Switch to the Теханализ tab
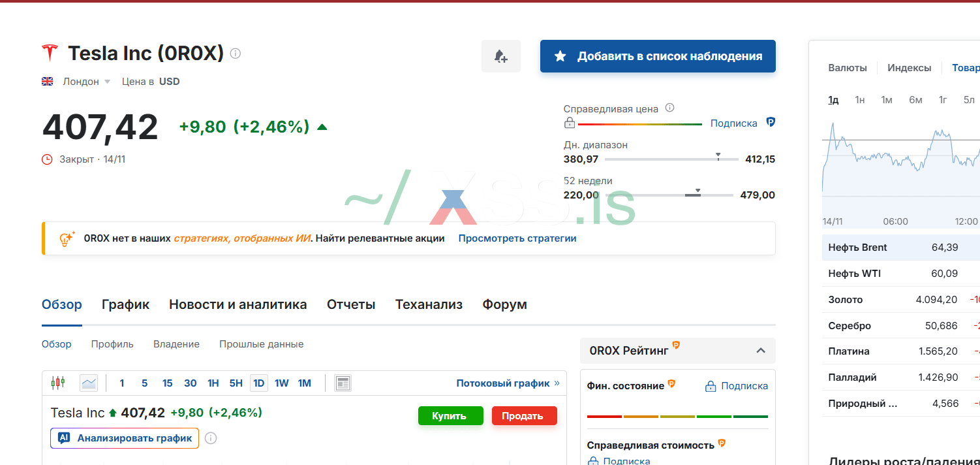The width and height of the screenshot is (980, 465). tap(429, 304)
